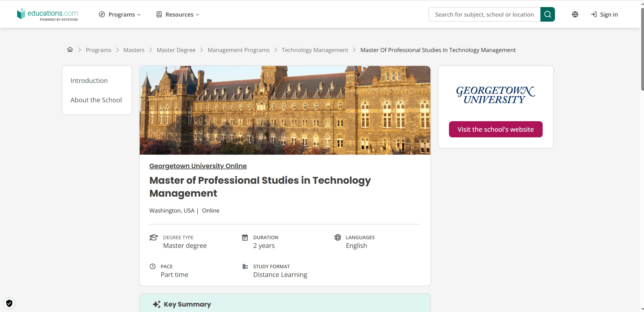This screenshot has height=312, width=644.
Task: Open the Master Degree breadcrumb link
Action: (x=176, y=50)
